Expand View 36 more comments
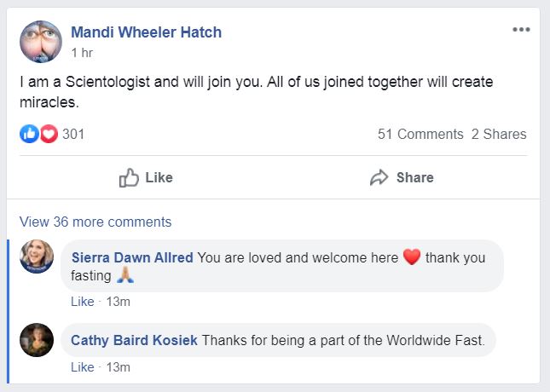Screen dimensions: 550x392 [96, 222]
